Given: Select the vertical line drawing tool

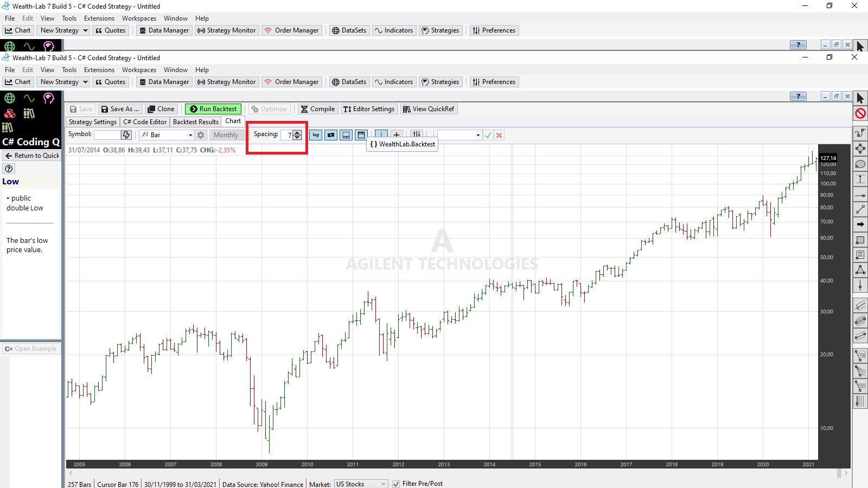Looking at the screenshot, I should pyautogui.click(x=860, y=285).
